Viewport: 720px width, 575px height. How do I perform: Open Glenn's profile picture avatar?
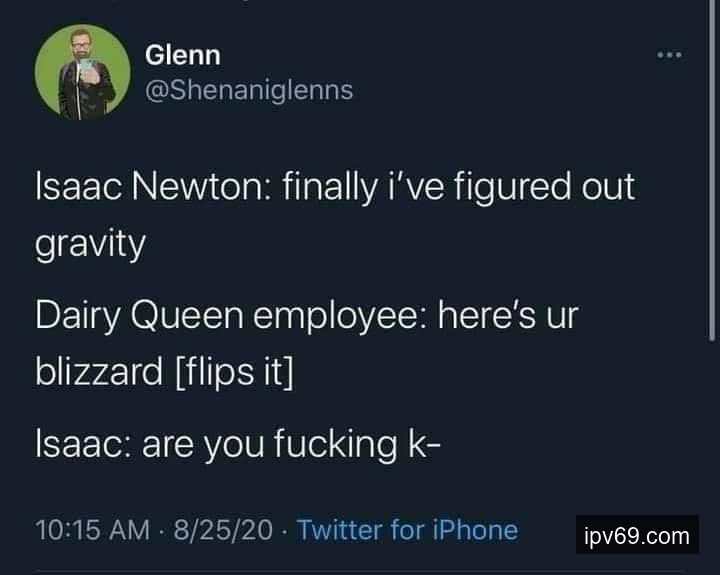[x=83, y=72]
